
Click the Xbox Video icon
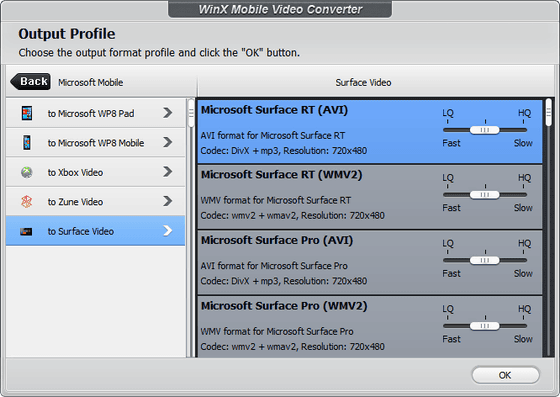click(x=27, y=172)
